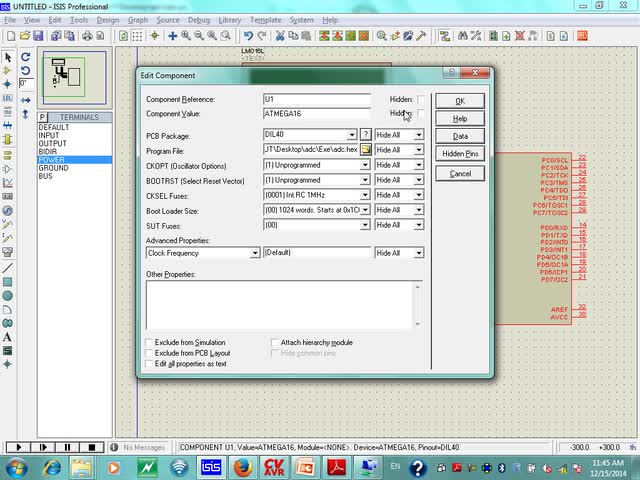The width and height of the screenshot is (640, 480).
Task: Click horizontal mirror flip icon
Action: click(x=25, y=100)
